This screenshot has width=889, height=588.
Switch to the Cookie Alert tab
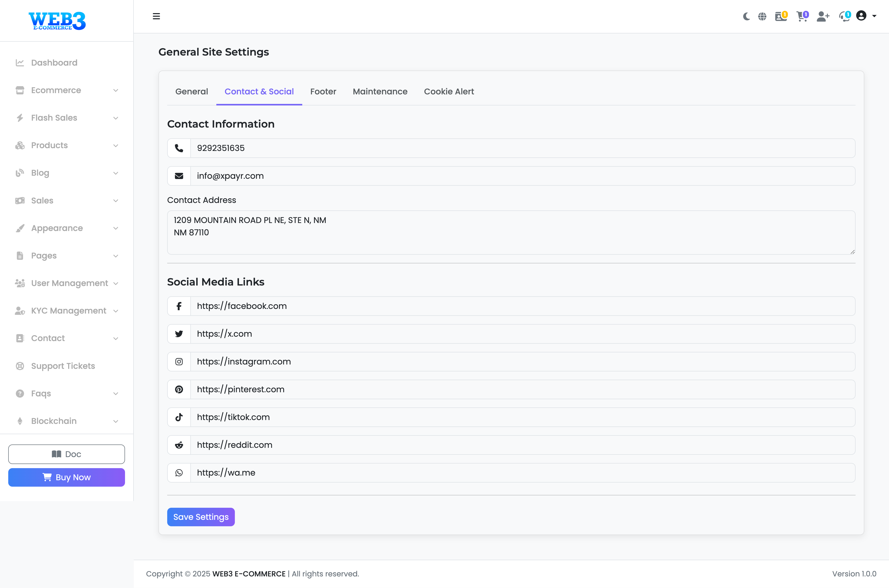pos(449,92)
